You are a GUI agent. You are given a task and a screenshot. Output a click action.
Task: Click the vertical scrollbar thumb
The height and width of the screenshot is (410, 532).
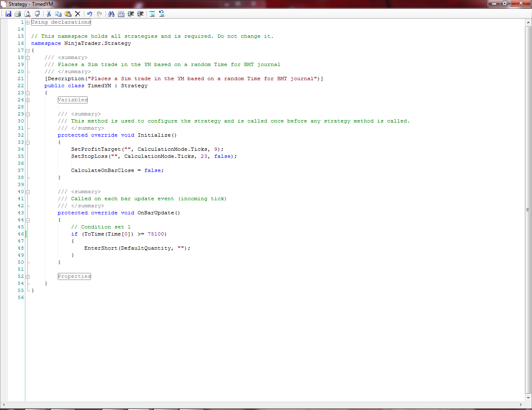coord(528,210)
